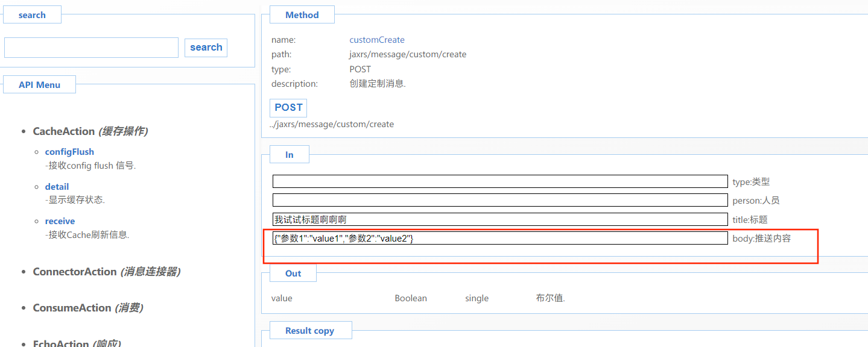Expand the EchoAction menu group
Screen dimensions: 868x347
pyautogui.click(x=77, y=343)
